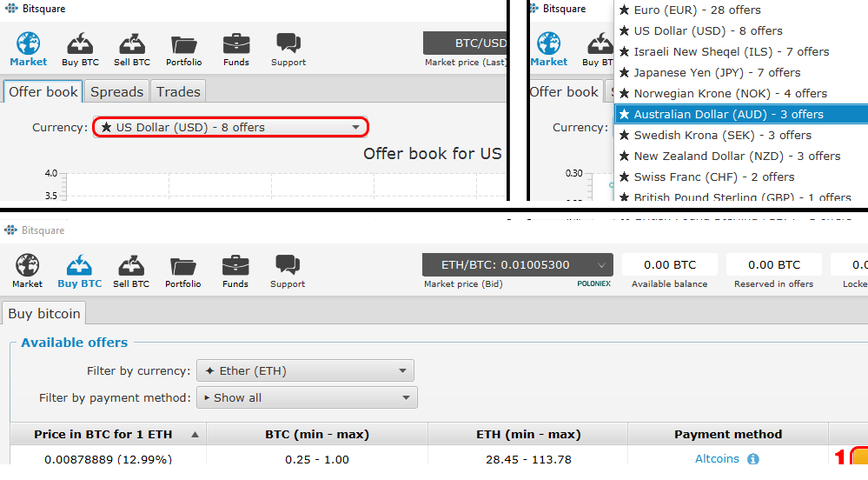Choose Norwegian Krone (NOK) - 4 offers
This screenshot has height=480, width=868.
click(741, 93)
